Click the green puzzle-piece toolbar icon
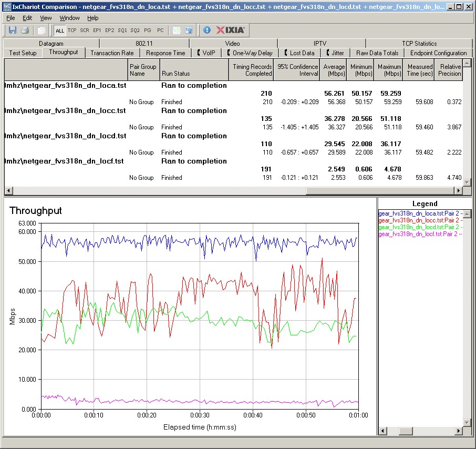This screenshot has height=449, width=476. (177, 30)
